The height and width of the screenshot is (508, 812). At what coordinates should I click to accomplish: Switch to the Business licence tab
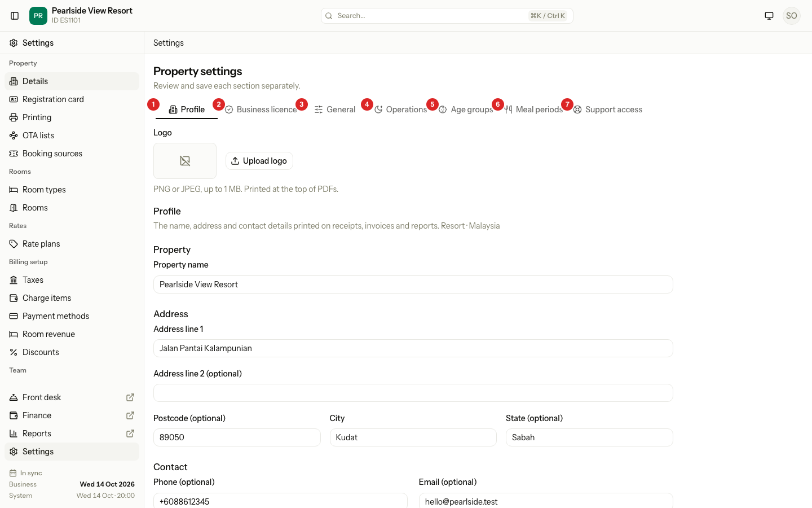click(x=261, y=110)
